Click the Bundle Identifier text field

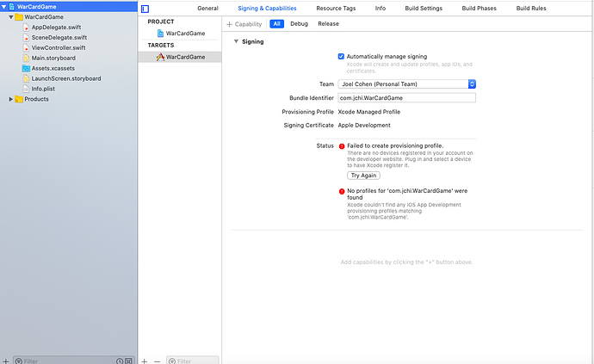[406, 98]
